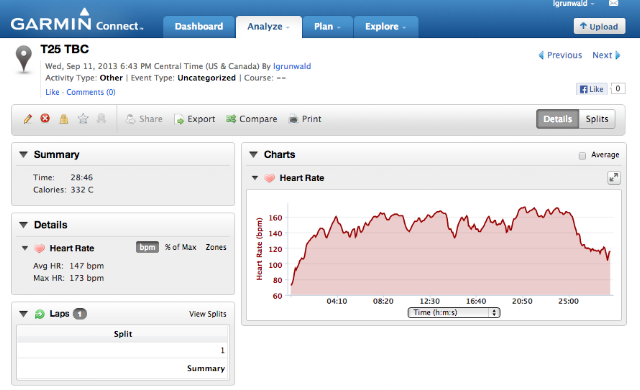The height and width of the screenshot is (390, 640).
Task: Open the Dashboard tab
Action: click(199, 27)
